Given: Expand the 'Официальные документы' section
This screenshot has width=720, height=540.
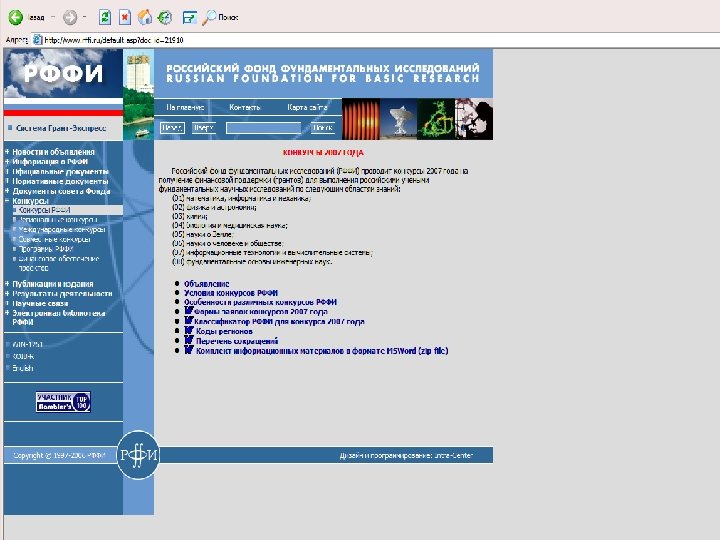Looking at the screenshot, I should 7,171.
